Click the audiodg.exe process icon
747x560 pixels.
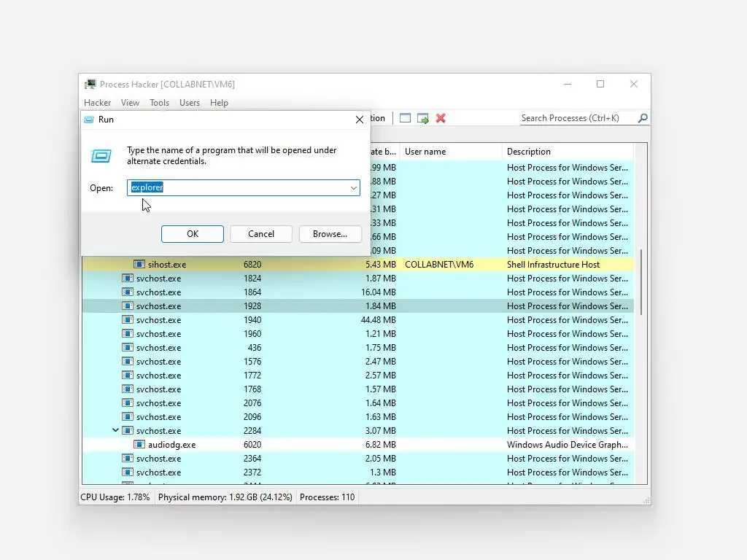[x=139, y=444]
